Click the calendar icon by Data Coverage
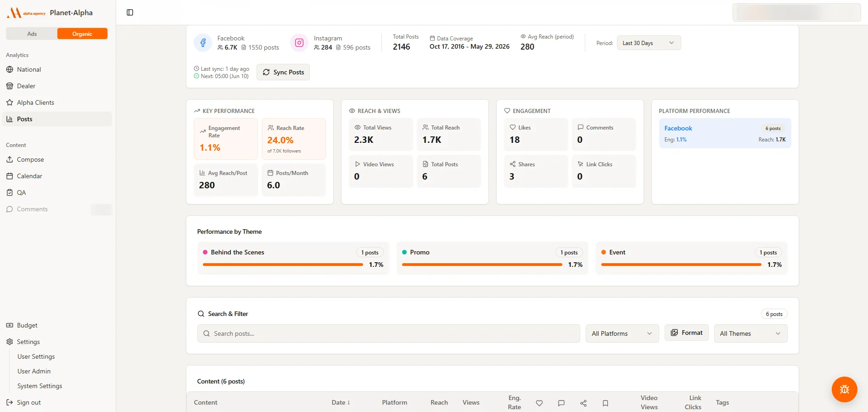Screen dimensions: 868x412 [x=432, y=38]
